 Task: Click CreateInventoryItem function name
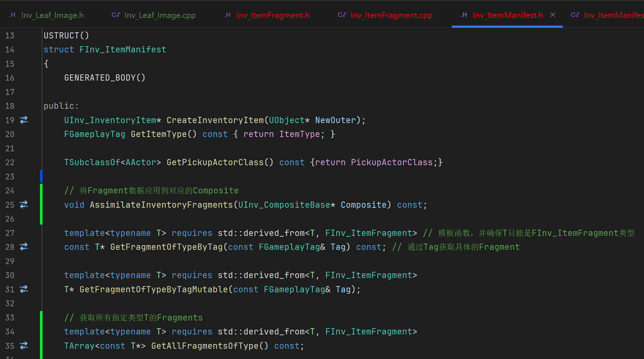(215, 120)
